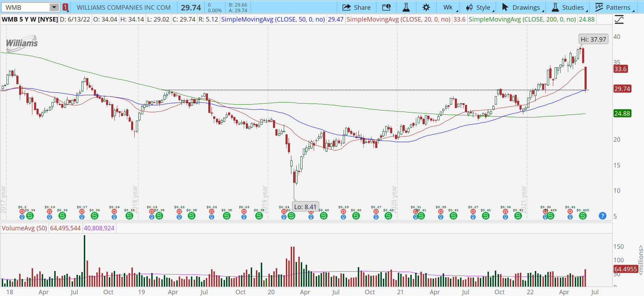Click the Williams company logo
The image size is (644, 296).
pos(22,43)
